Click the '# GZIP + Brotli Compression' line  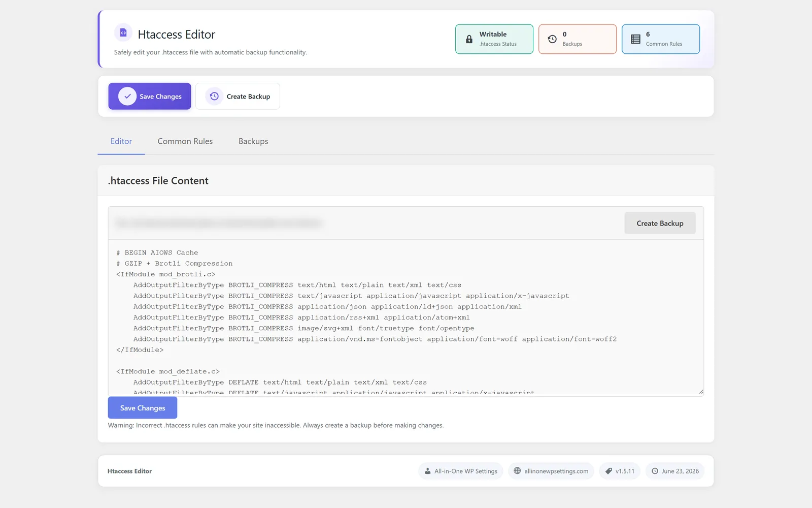tap(175, 263)
